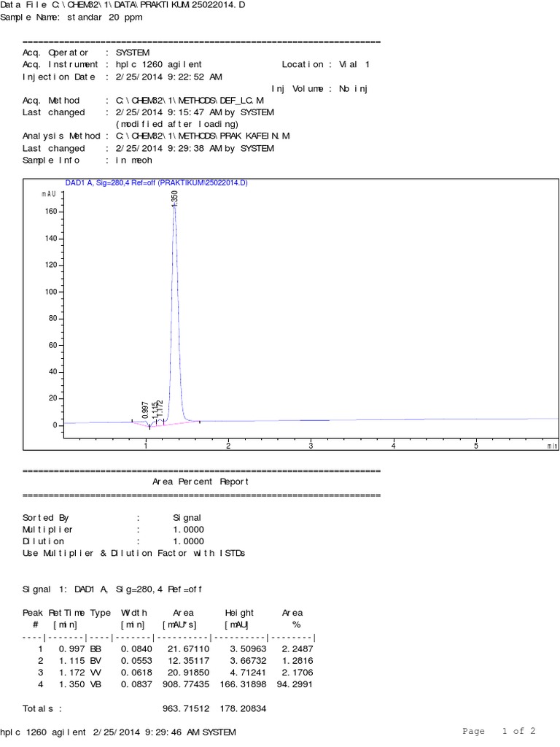Click the 'Page 1 of 2' indicator
560x747 pixels.
tap(499, 731)
